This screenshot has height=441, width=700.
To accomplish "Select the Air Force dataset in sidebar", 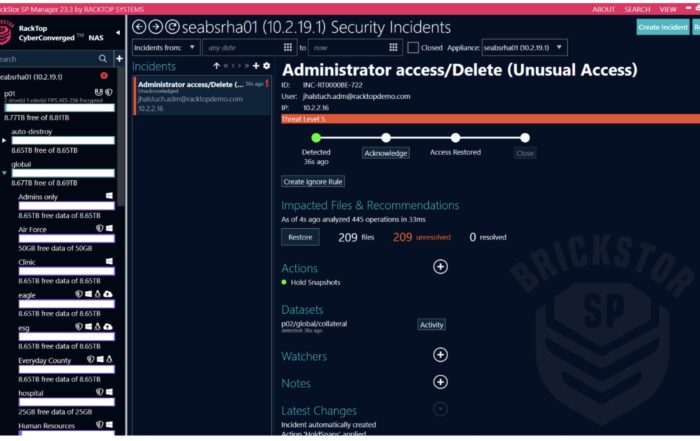I will 32,229.
